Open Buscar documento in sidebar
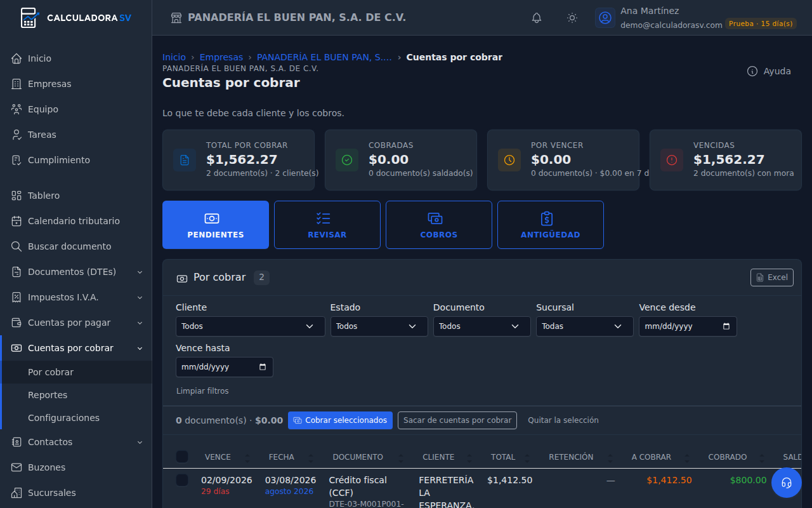This screenshot has width=812, height=508. pyautogui.click(x=76, y=246)
